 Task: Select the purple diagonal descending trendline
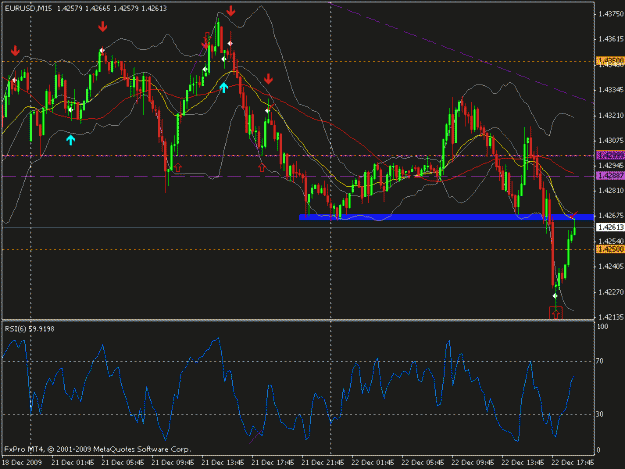point(462,53)
